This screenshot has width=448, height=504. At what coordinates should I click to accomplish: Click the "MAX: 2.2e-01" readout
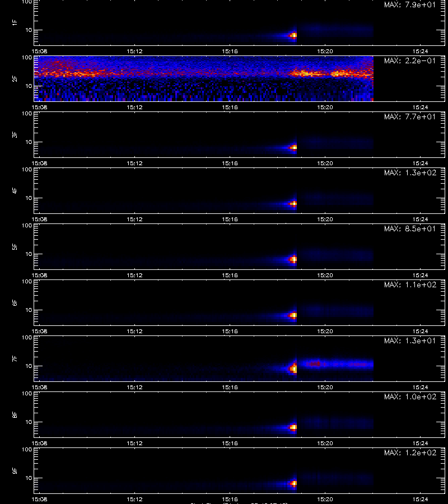coord(410,60)
